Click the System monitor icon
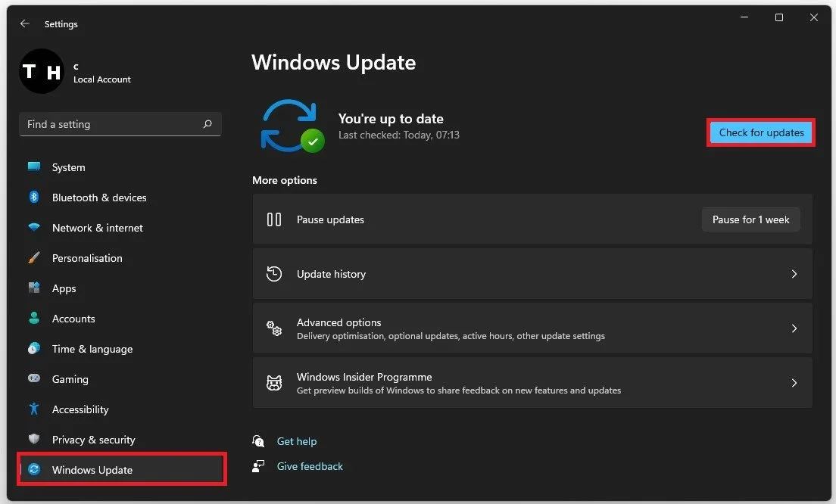 coord(34,166)
